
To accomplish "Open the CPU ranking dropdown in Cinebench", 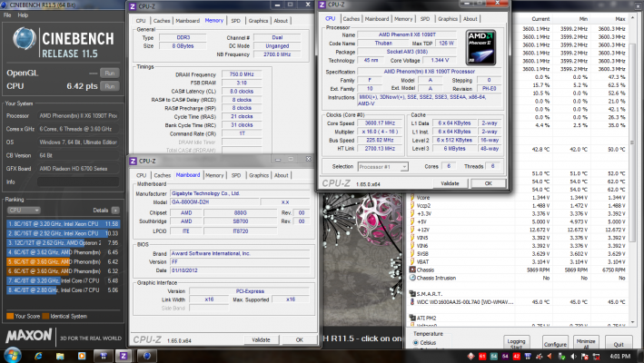I will [24, 211].
